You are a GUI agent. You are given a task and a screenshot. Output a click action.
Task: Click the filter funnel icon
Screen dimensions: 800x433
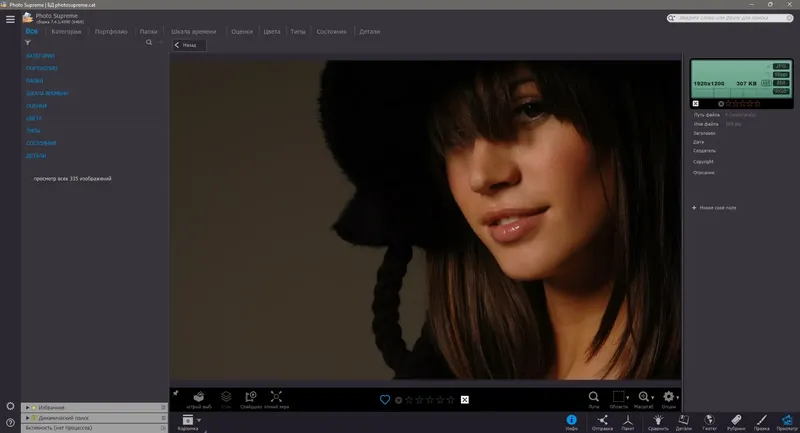coord(28,43)
